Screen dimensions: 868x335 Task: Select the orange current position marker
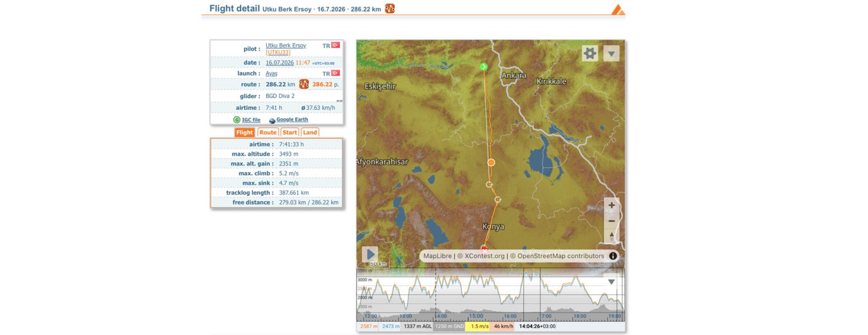point(491,163)
